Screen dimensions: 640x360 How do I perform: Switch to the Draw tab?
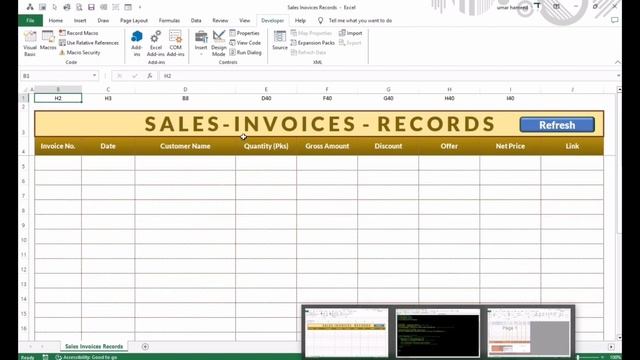(x=103, y=20)
